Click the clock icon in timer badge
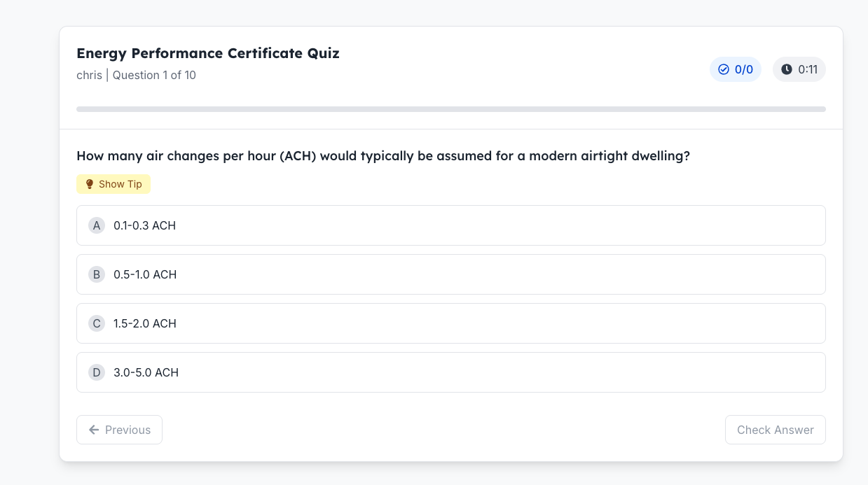The width and height of the screenshot is (868, 485). click(x=787, y=69)
